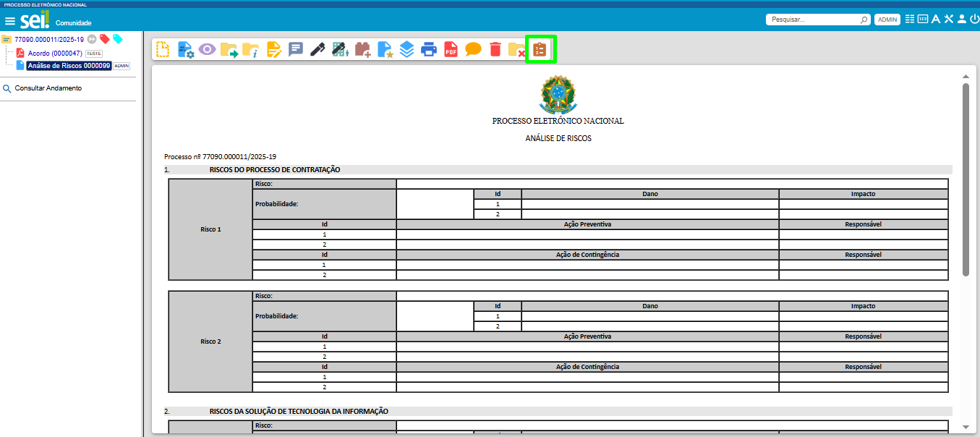Click the Incluir Documento dashed page icon

163,49
